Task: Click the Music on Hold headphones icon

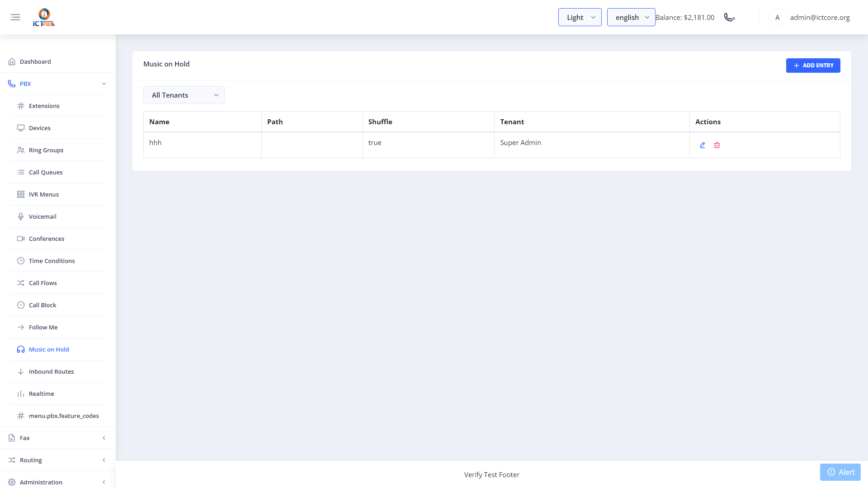Action: pos(21,349)
